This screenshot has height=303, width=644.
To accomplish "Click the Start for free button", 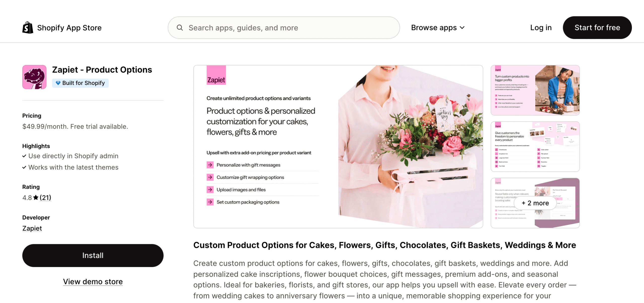I will click(597, 28).
